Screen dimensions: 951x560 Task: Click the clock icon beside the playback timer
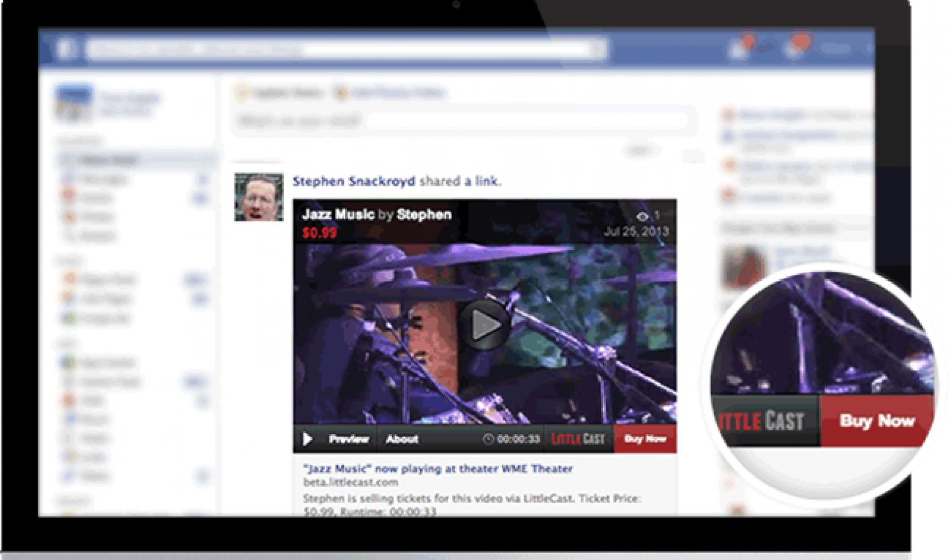pos(488,439)
